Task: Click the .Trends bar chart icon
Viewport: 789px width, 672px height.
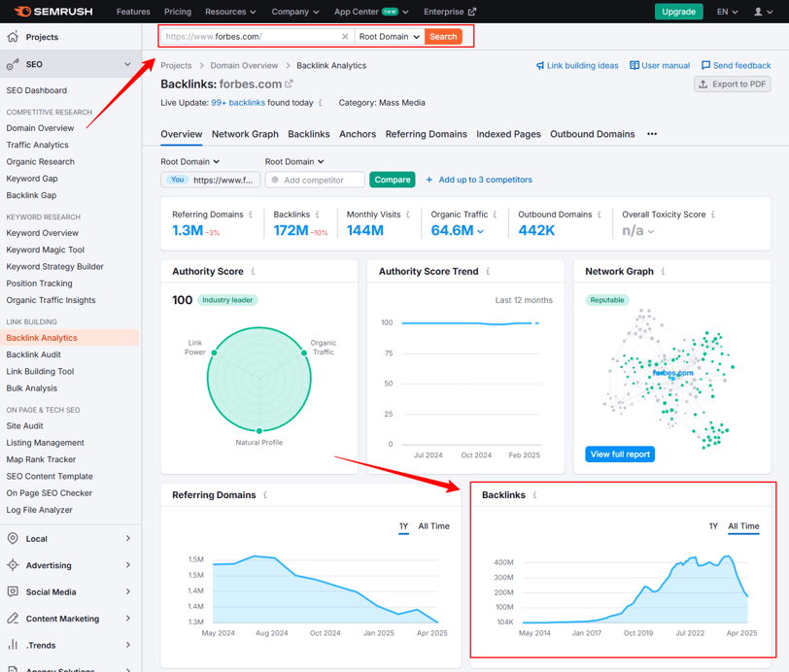Action: tap(13, 645)
